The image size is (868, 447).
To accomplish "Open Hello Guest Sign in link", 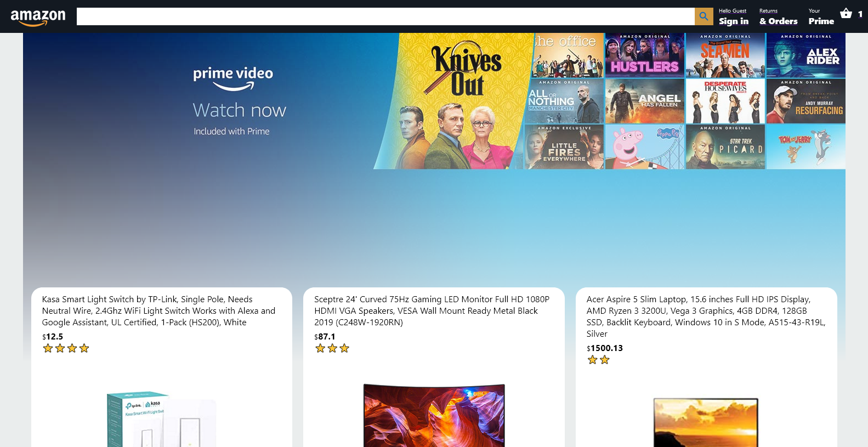I will (x=734, y=17).
